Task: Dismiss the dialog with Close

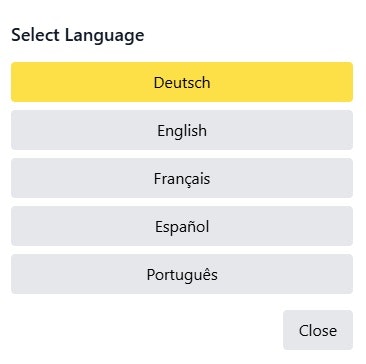Action: click(318, 330)
